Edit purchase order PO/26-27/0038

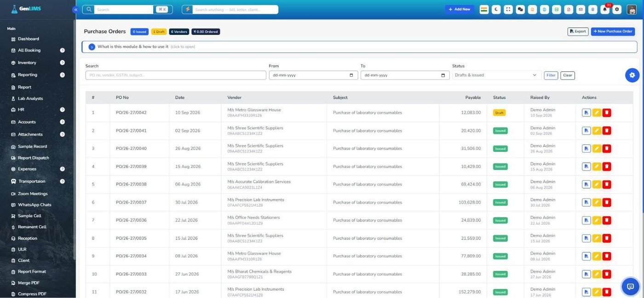[x=597, y=184]
